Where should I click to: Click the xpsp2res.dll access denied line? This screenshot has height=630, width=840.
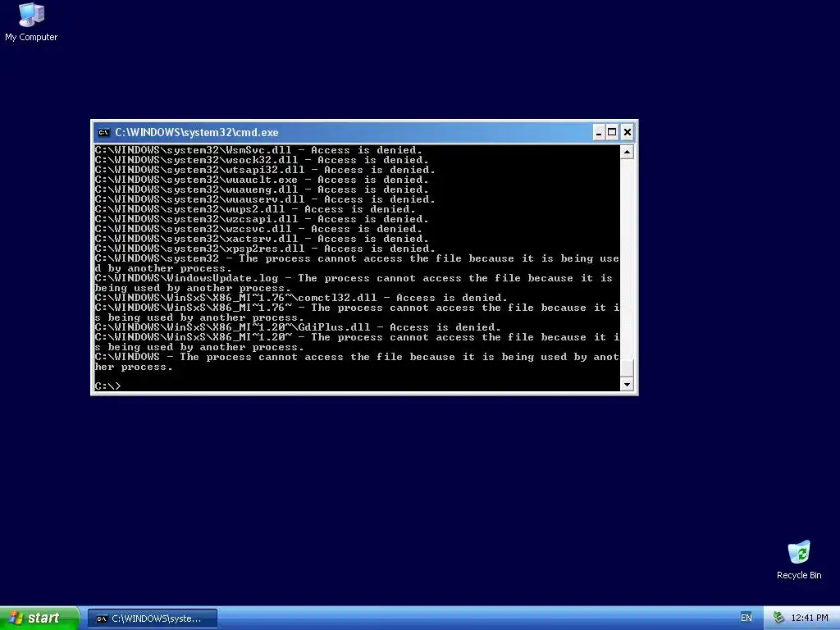click(x=265, y=249)
